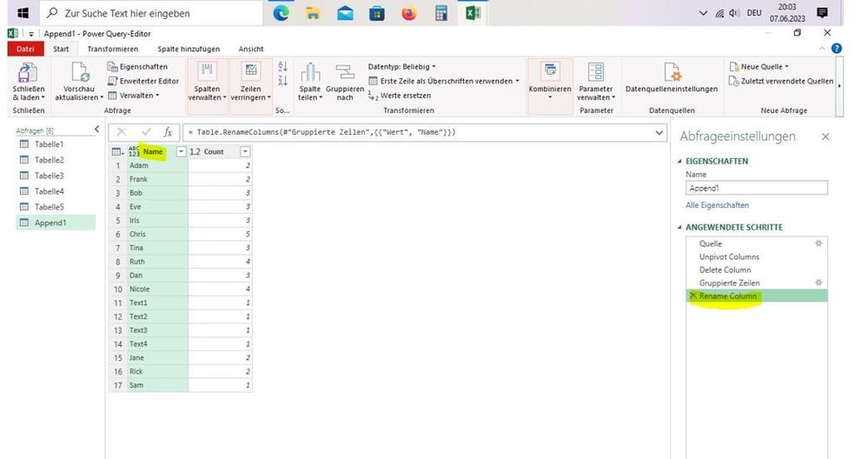The height and width of the screenshot is (459, 868).
Task: Click the Windows Start button
Action: pos(23,13)
